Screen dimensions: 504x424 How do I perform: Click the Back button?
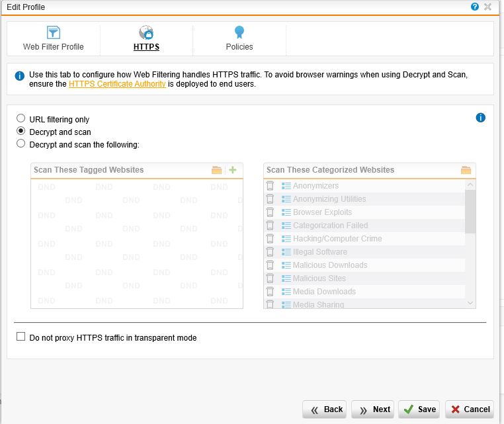(324, 409)
